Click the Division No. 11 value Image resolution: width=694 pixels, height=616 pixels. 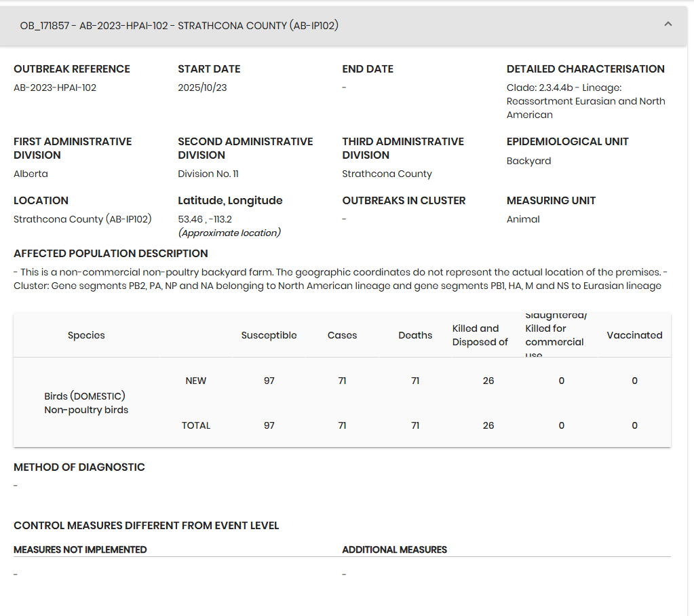(x=208, y=174)
